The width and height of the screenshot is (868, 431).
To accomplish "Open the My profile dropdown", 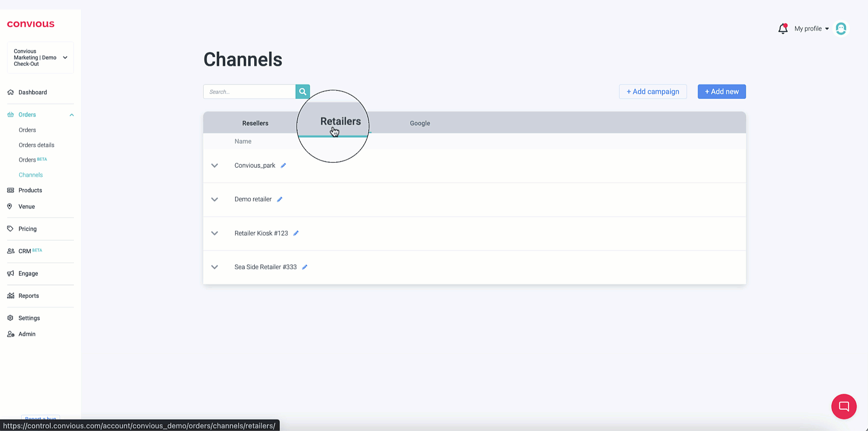I will (x=811, y=29).
